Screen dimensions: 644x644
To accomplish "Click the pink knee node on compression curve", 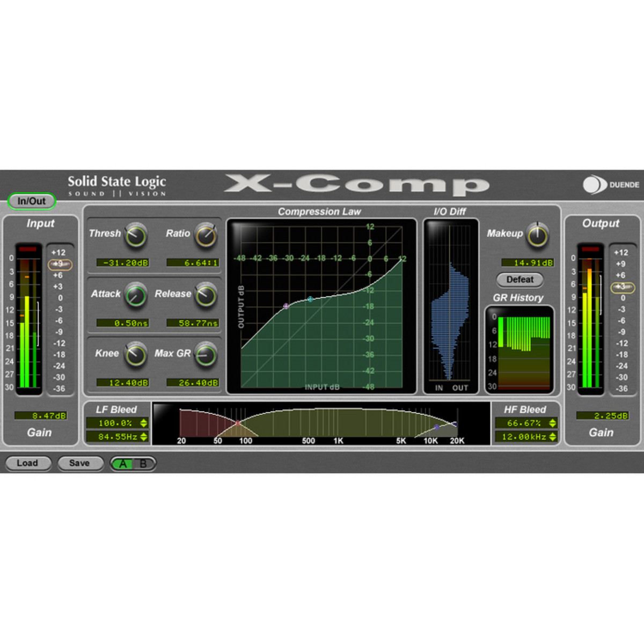I will tap(286, 306).
